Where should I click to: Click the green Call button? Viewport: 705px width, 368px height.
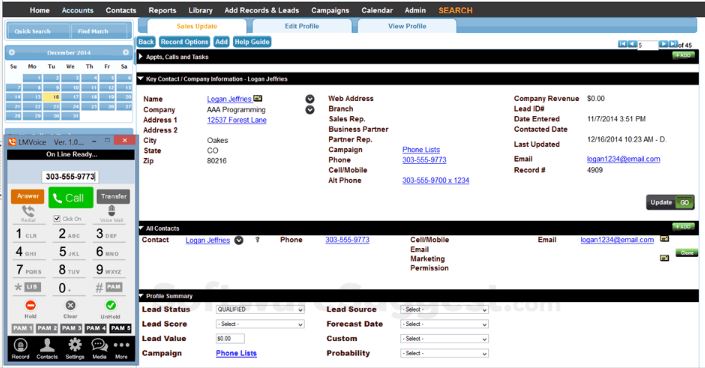71,198
